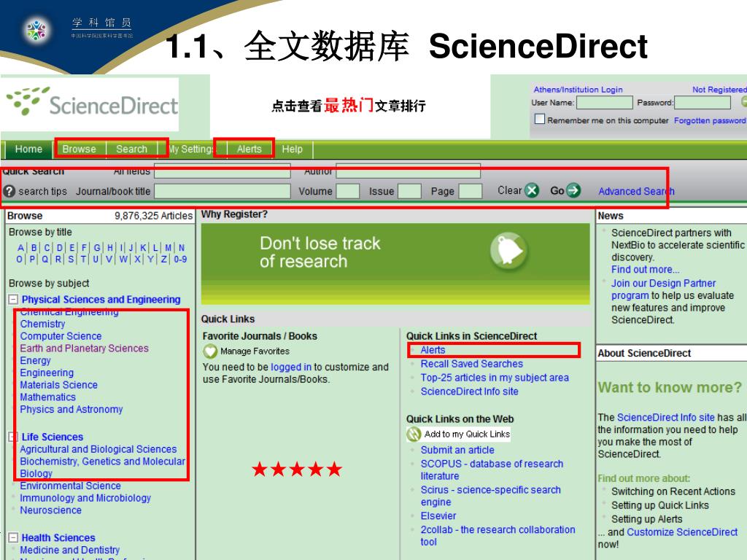Browse titles starting with letter A
Image resolution: width=747 pixels, height=560 pixels.
[x=20, y=248]
